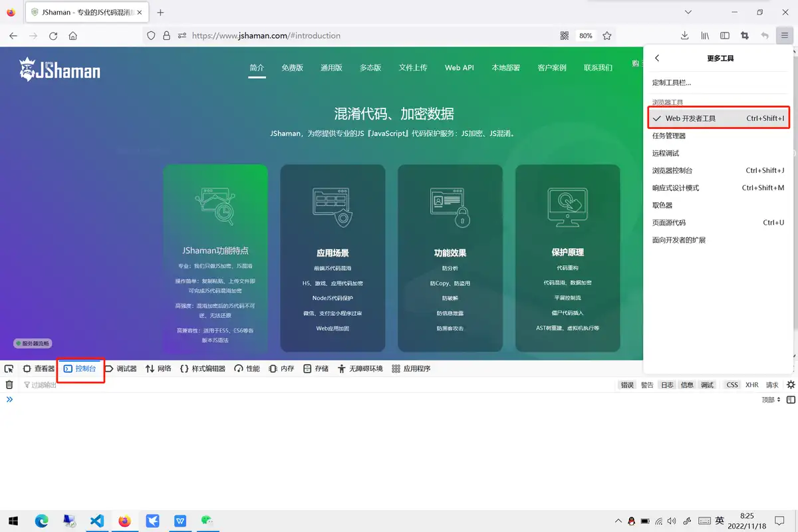Click the undo arrow toolbar icon
This screenshot has width=798, height=532.
click(765, 36)
